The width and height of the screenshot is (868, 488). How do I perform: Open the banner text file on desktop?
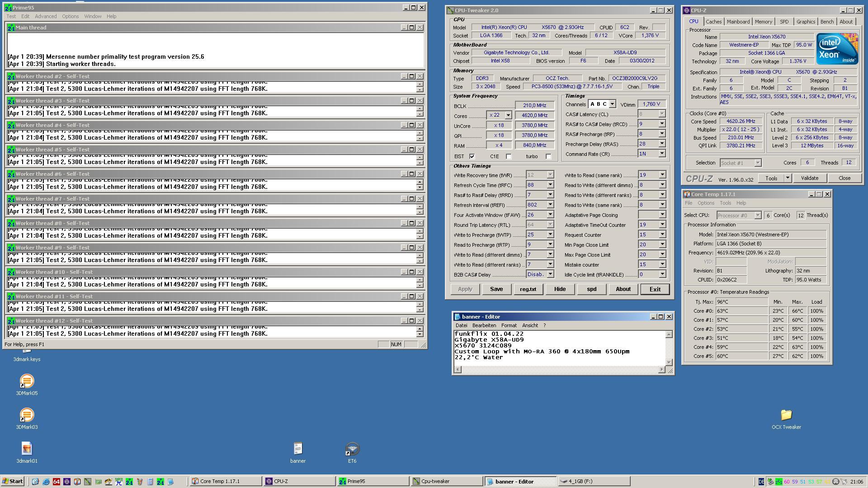click(x=298, y=453)
